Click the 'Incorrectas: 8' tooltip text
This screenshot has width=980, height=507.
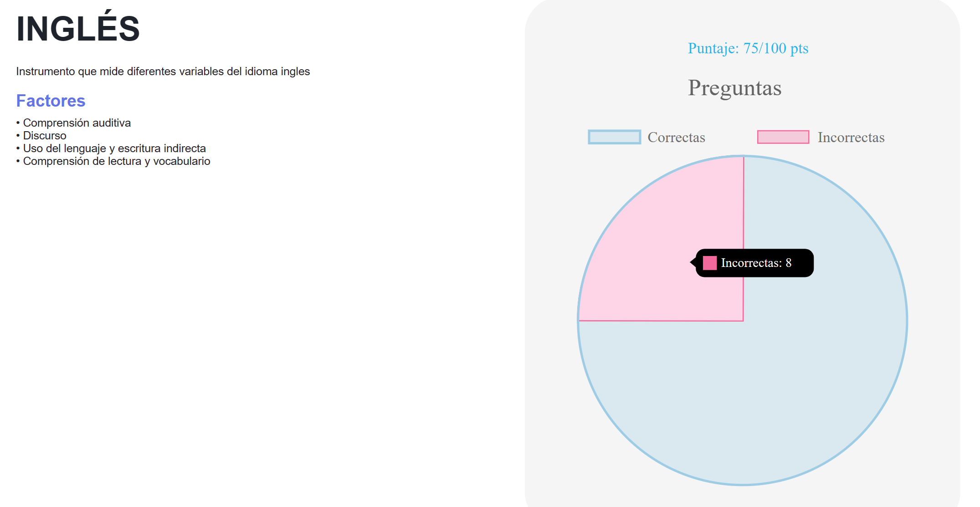click(756, 263)
